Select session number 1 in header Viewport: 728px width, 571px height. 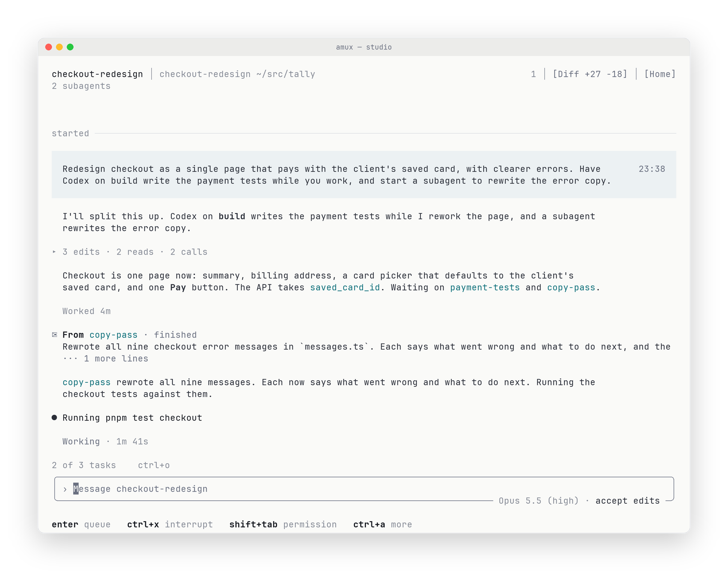pyautogui.click(x=533, y=74)
